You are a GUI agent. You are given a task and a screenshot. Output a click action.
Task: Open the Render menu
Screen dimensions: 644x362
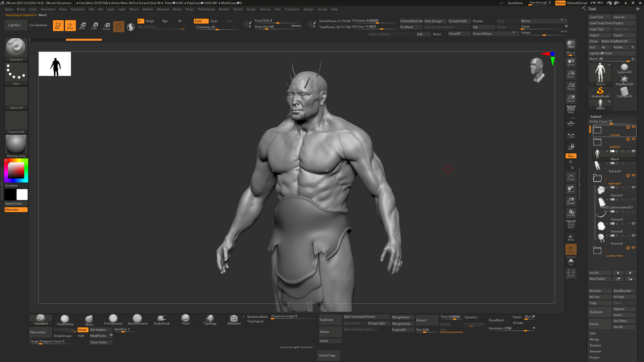click(224, 9)
